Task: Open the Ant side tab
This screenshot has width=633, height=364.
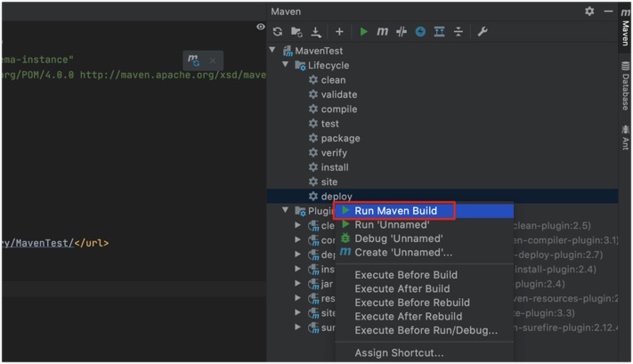Action: [x=625, y=138]
